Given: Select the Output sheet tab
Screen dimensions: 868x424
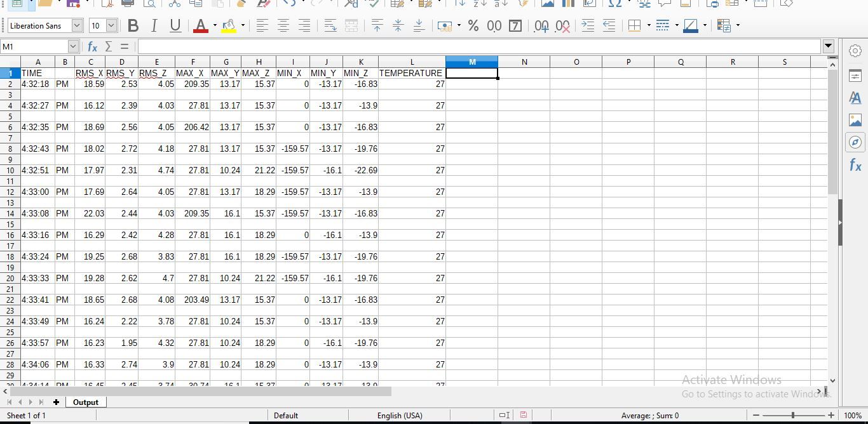Looking at the screenshot, I should [86, 402].
